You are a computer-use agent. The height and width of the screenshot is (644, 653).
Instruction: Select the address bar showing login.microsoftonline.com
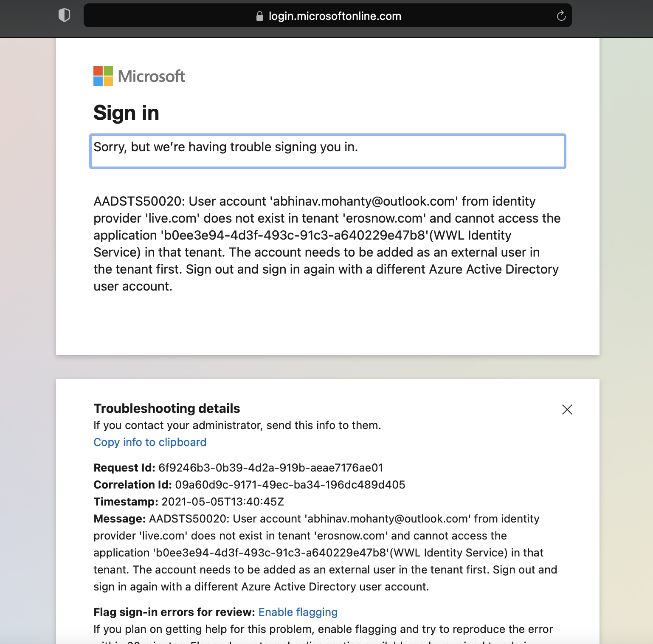[335, 16]
